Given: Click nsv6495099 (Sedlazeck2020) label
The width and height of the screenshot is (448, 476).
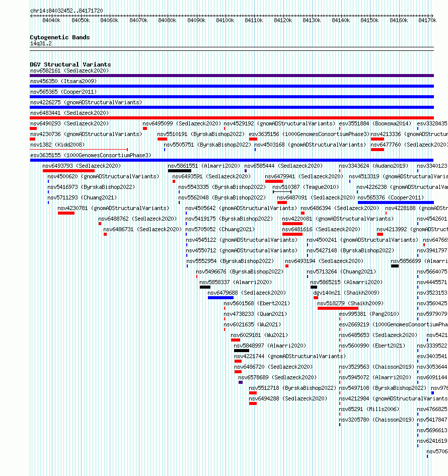Looking at the screenshot, I should click(182, 124).
